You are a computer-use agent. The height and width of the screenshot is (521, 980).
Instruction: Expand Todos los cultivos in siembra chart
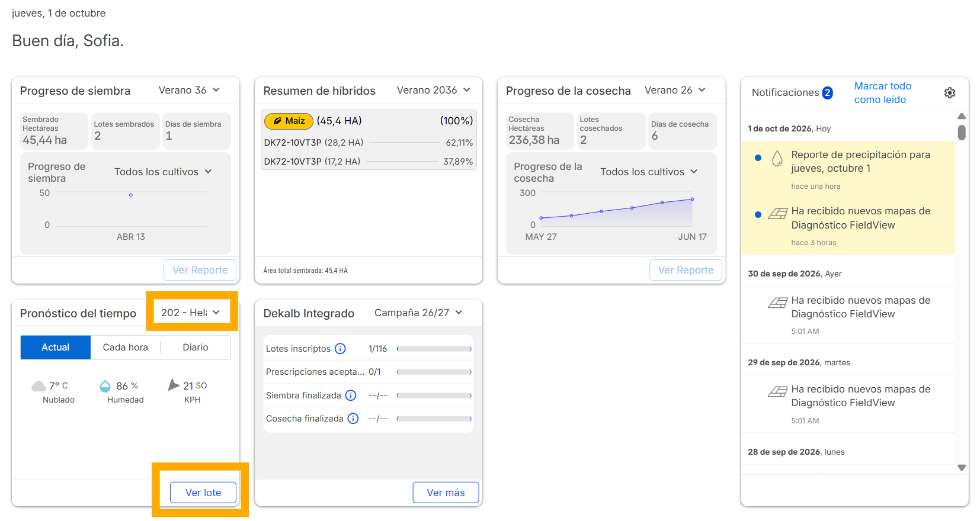(163, 172)
